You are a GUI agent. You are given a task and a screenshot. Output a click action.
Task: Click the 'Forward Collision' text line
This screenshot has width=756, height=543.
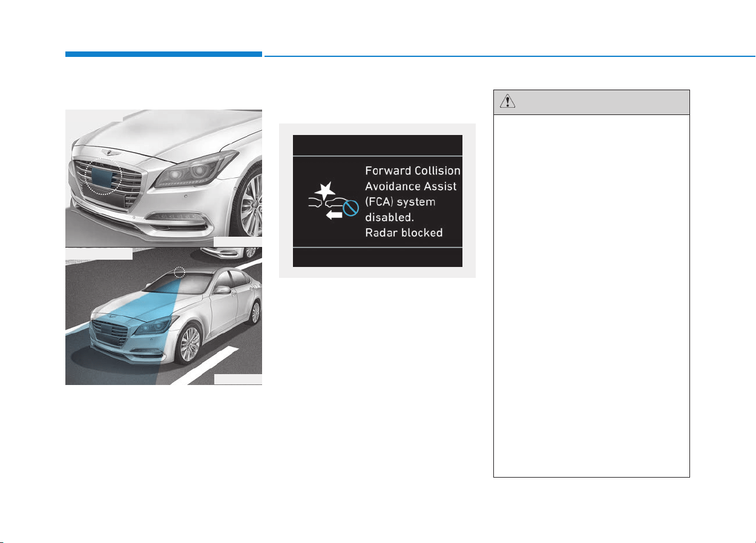coord(413,171)
